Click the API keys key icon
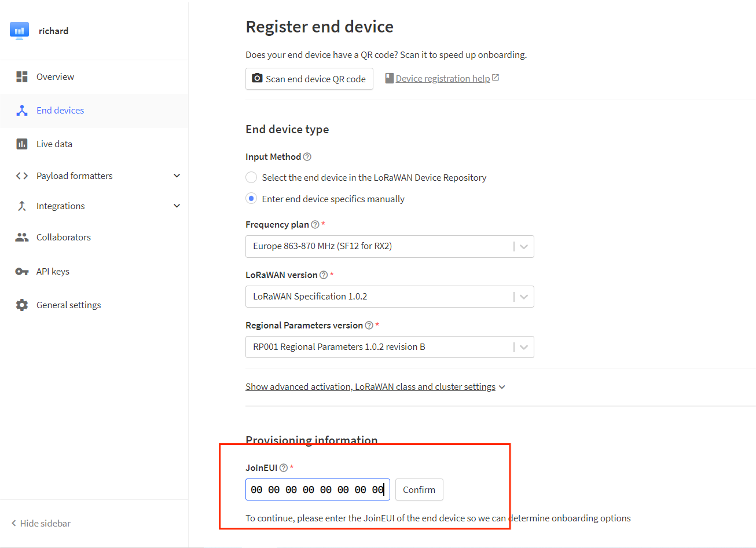The height and width of the screenshot is (548, 756). click(22, 272)
